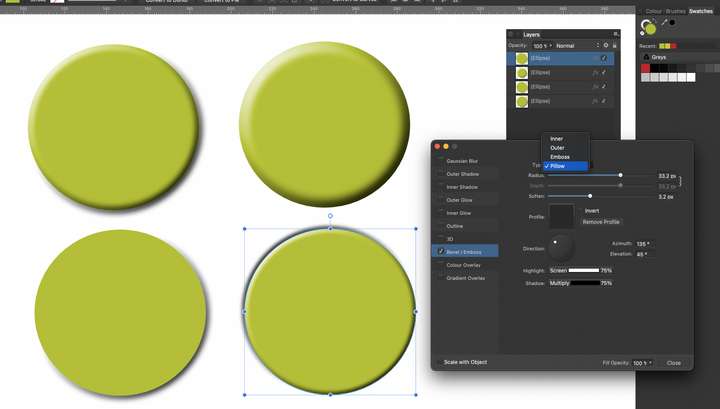Viewport: 720px width, 409px height.
Task: Uncheck the Bevel / Emboss effect checkbox
Action: 441,252
